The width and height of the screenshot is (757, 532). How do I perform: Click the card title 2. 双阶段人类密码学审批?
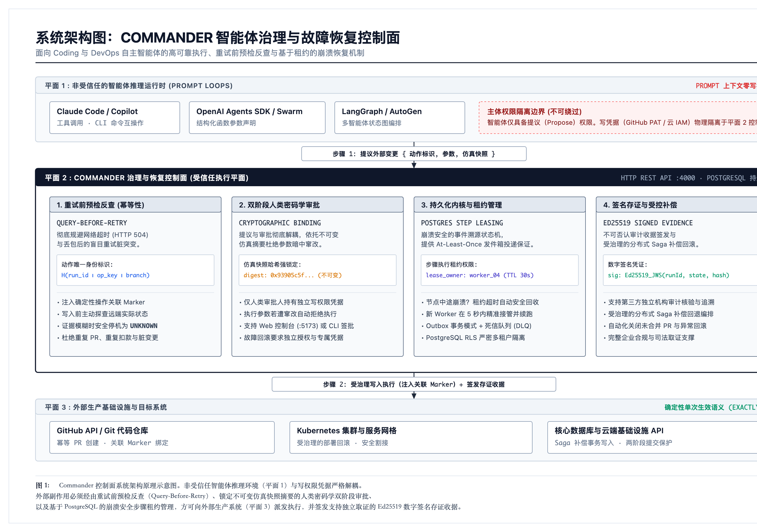279,205
